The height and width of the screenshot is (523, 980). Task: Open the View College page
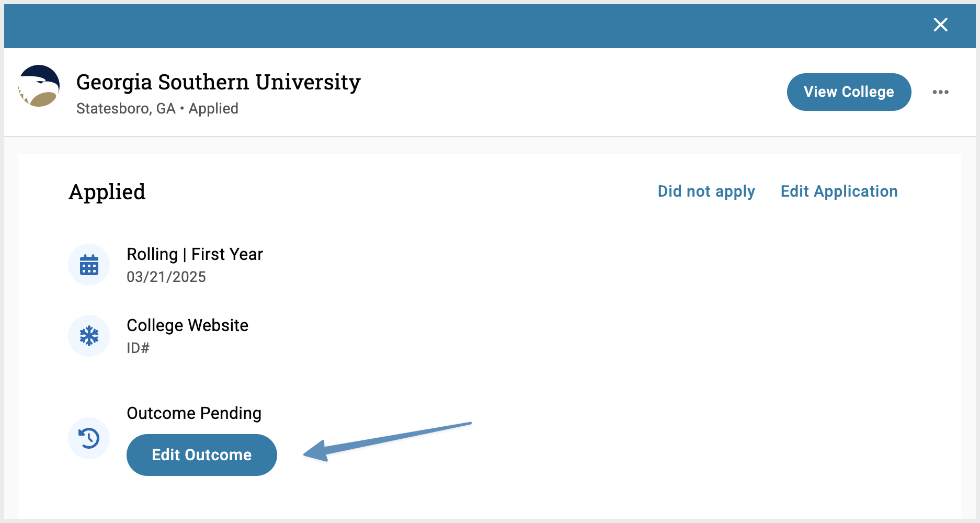(x=849, y=92)
